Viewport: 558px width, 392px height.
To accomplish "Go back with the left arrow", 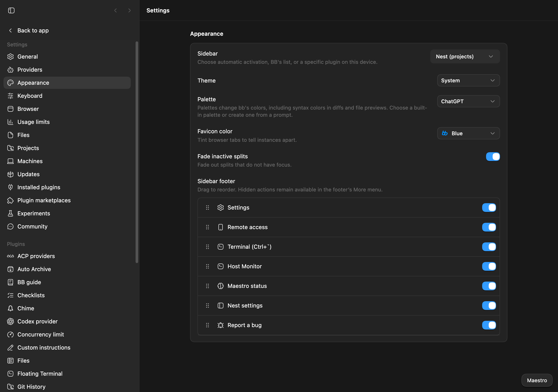I will [116, 10].
